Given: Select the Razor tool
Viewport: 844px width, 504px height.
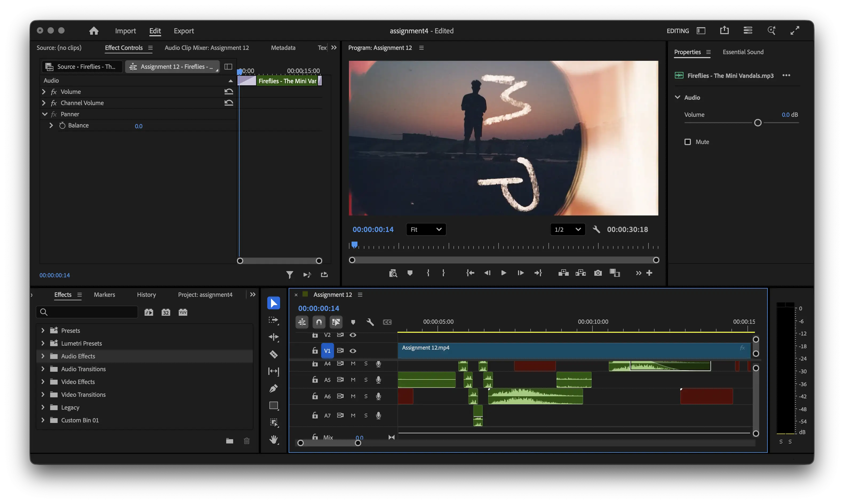Looking at the screenshot, I should (x=273, y=354).
